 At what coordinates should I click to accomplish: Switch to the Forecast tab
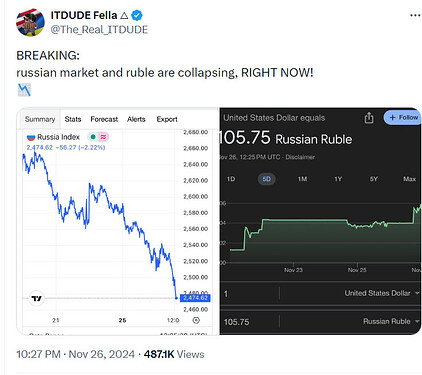coord(104,119)
